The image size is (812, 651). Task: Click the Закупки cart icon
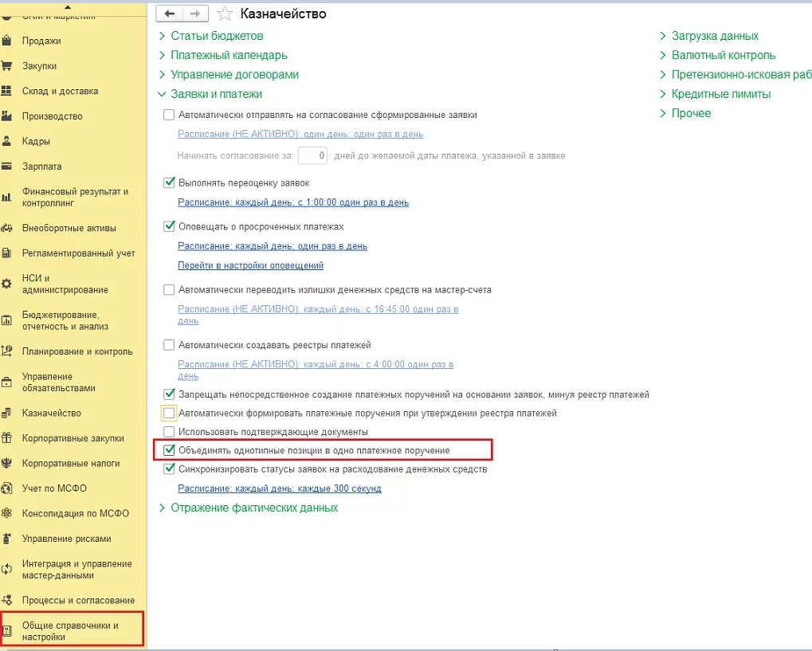(x=6, y=66)
